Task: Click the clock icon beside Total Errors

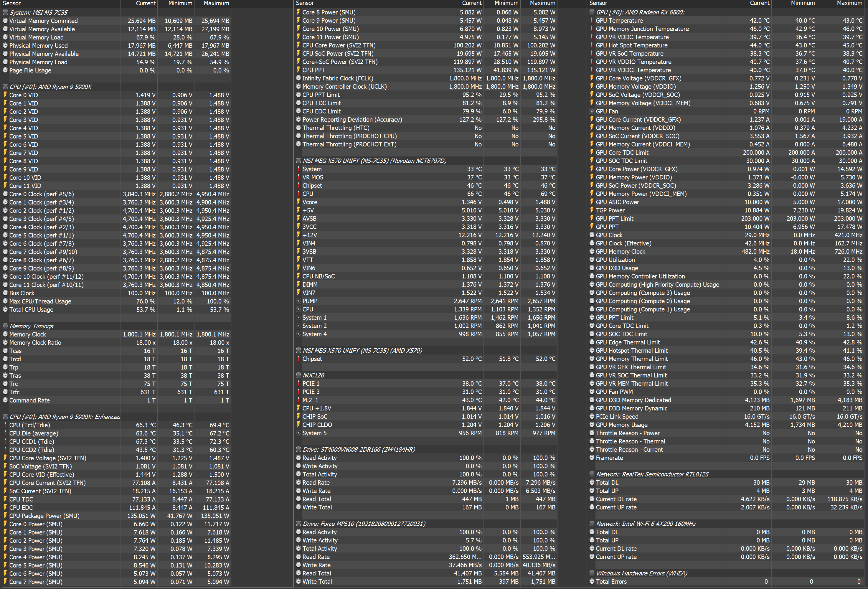Action: [592, 582]
